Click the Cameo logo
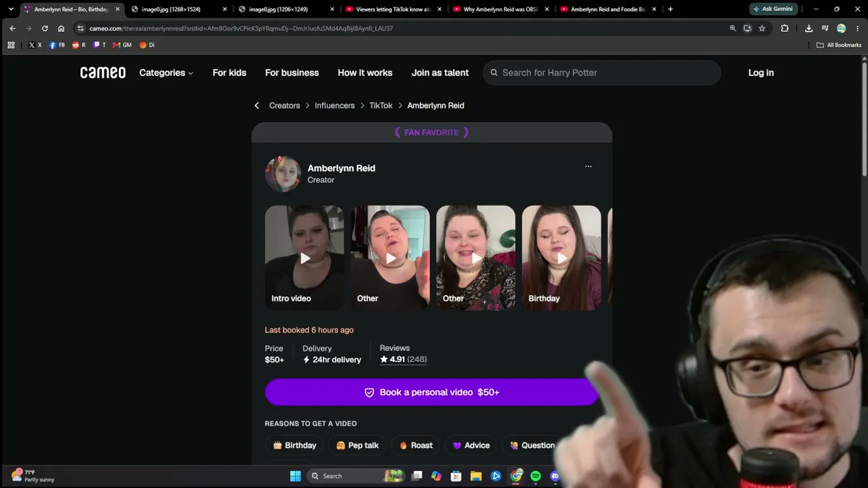 [102, 73]
